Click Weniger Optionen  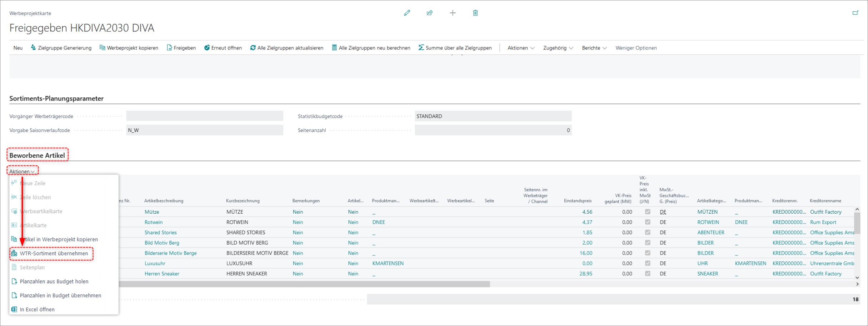coord(636,48)
